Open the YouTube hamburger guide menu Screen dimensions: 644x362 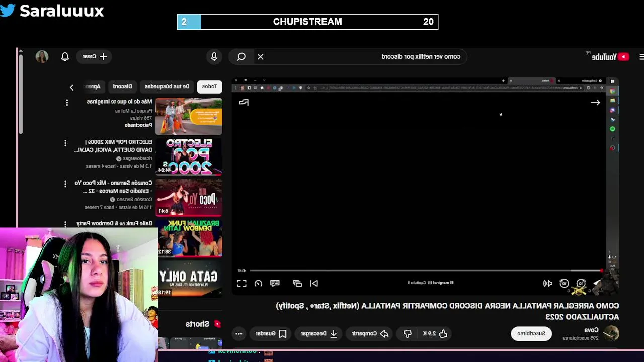click(x=641, y=57)
